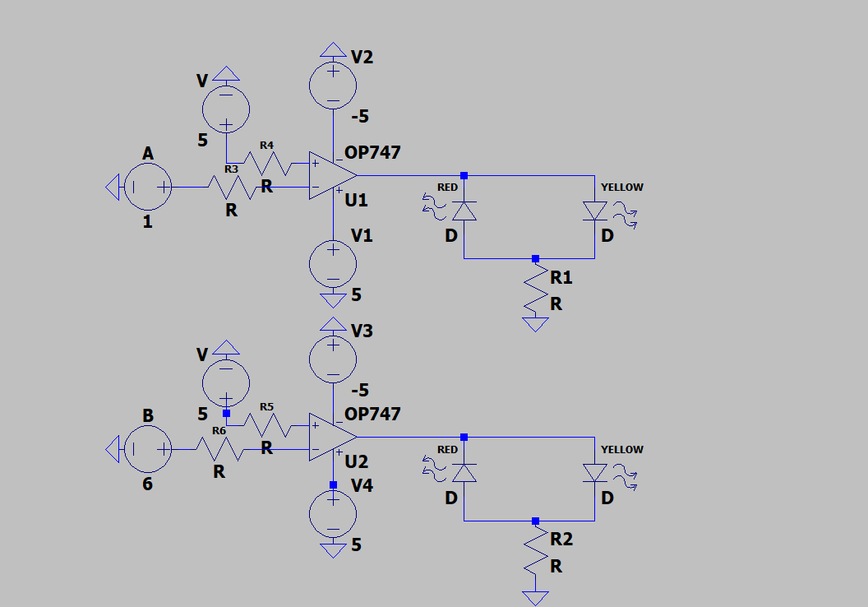Select the R6 resistor zigzag symbol

219,449
